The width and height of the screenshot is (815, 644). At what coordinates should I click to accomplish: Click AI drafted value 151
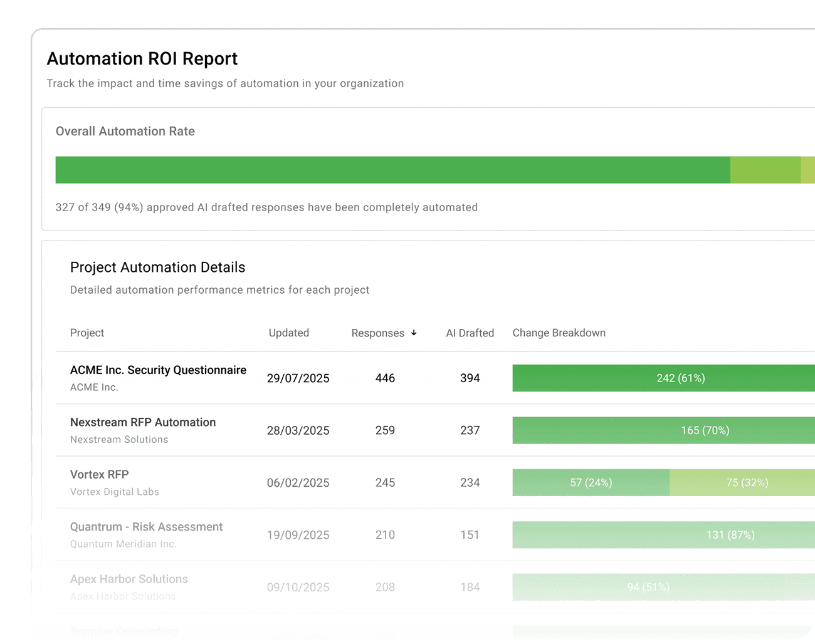point(470,535)
